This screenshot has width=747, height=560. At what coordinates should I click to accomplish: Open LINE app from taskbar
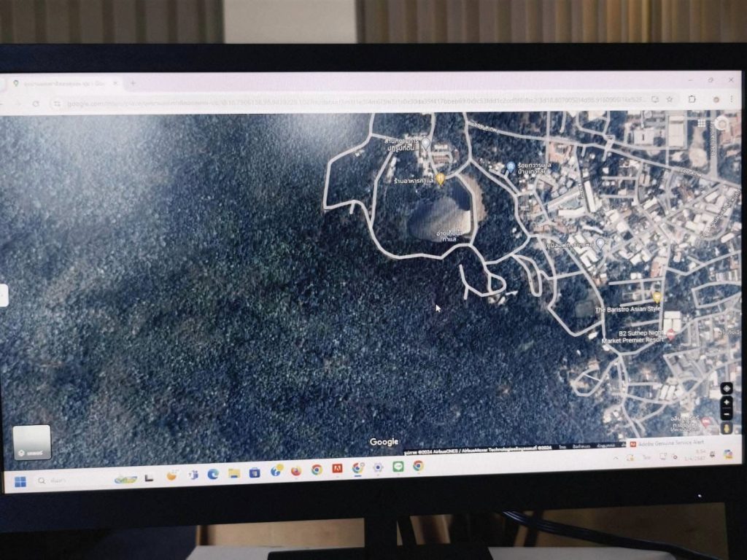pos(398,467)
